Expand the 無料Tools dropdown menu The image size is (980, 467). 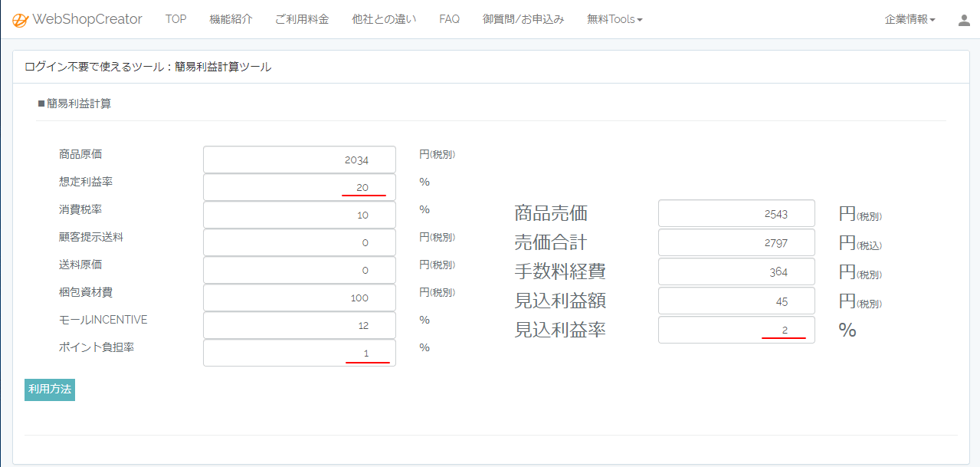point(615,19)
